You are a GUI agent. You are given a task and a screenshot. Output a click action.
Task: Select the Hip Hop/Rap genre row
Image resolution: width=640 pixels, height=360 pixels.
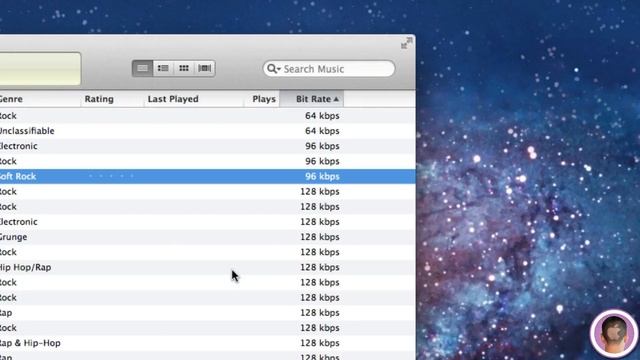(x=208, y=267)
